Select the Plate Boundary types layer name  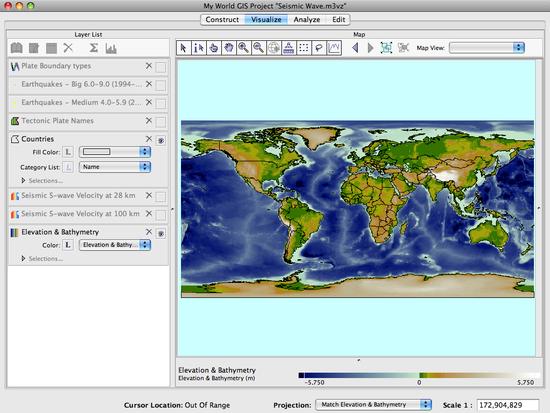[x=56, y=66]
